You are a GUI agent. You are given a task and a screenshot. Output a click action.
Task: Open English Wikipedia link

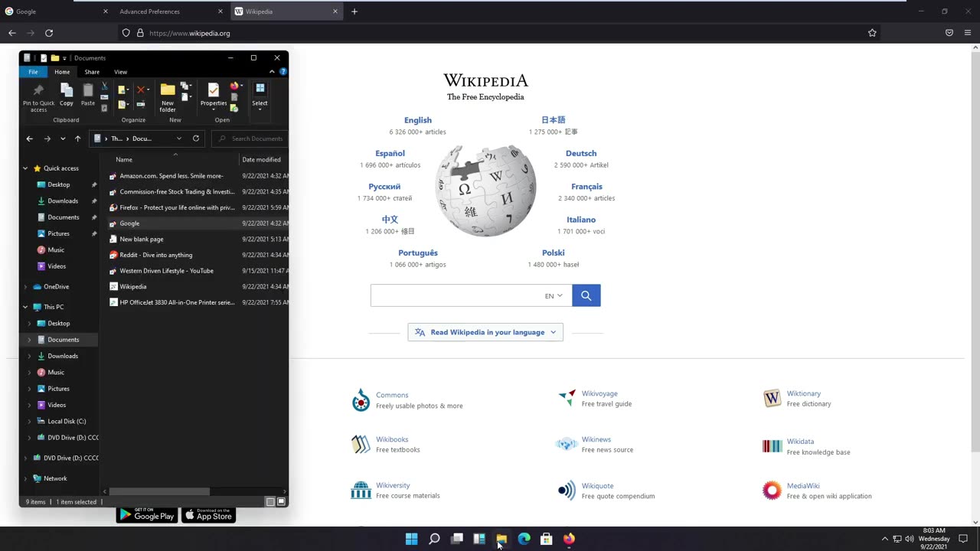pyautogui.click(x=418, y=120)
